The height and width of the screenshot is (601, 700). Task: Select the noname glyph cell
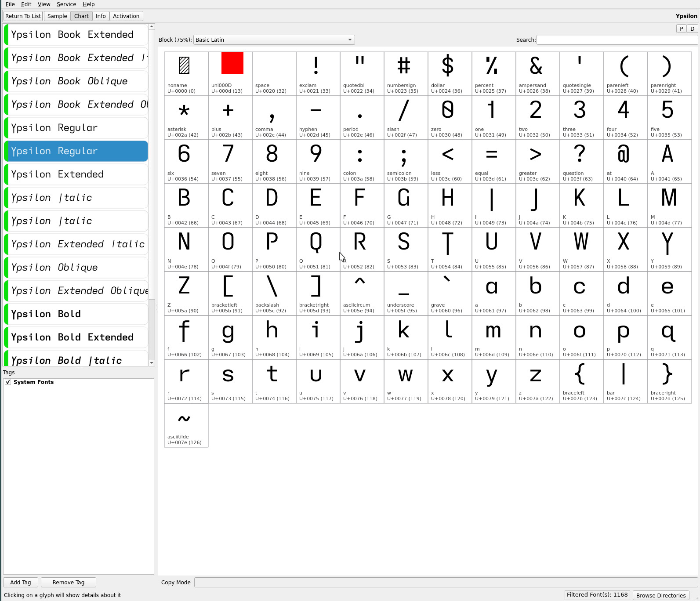[x=186, y=74]
